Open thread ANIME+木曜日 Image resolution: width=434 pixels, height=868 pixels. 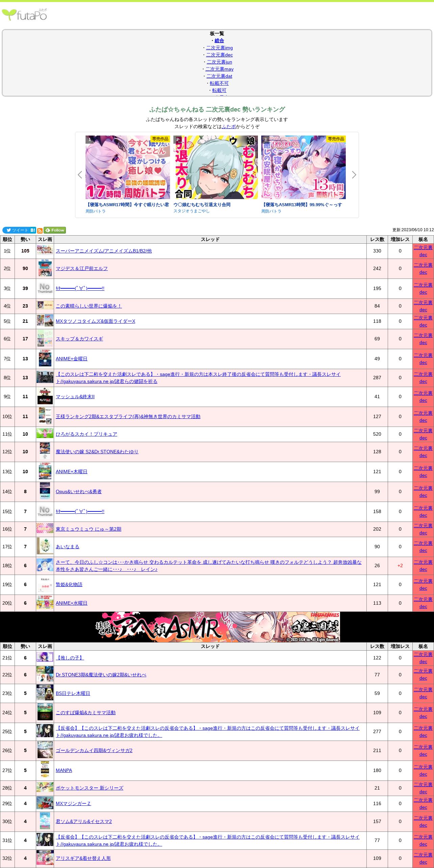[72, 472]
